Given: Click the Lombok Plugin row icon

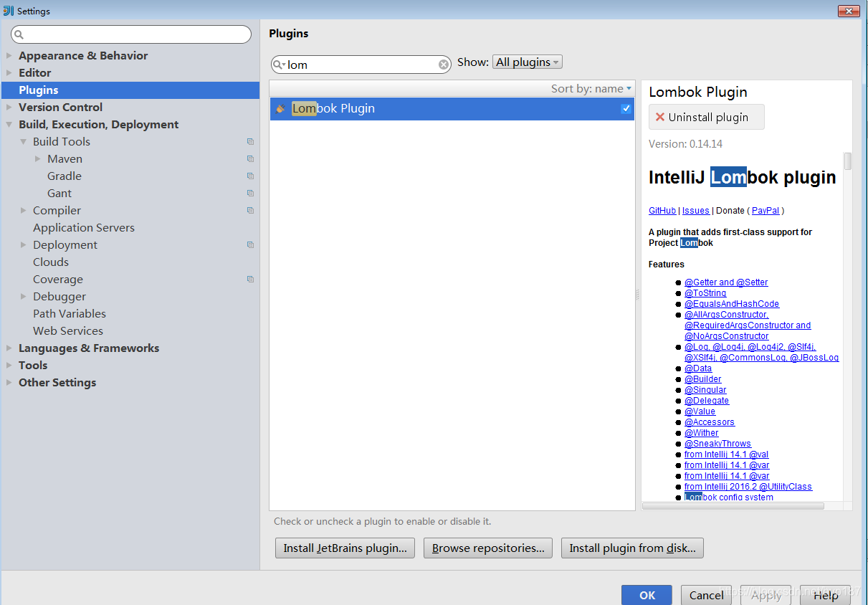Looking at the screenshot, I should coord(280,109).
